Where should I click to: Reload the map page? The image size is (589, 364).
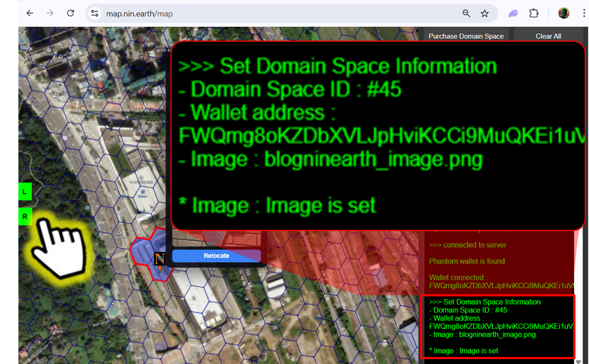pos(70,14)
